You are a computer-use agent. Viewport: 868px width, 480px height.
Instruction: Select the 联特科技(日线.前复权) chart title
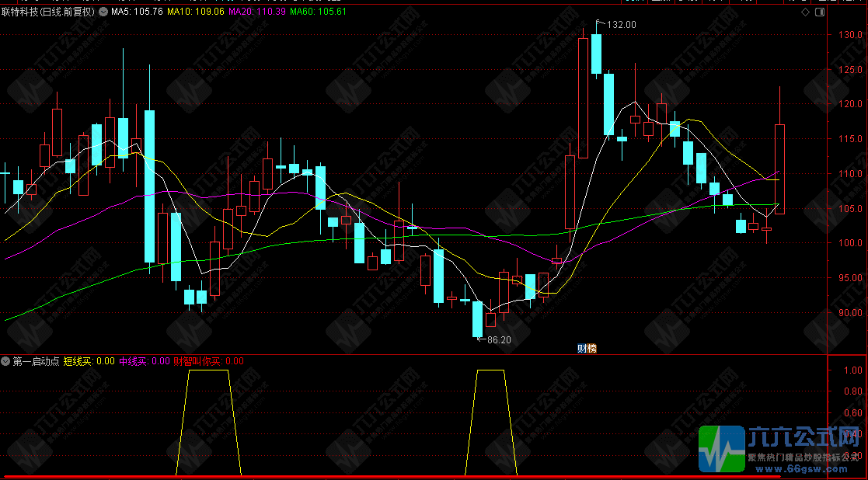[48, 11]
